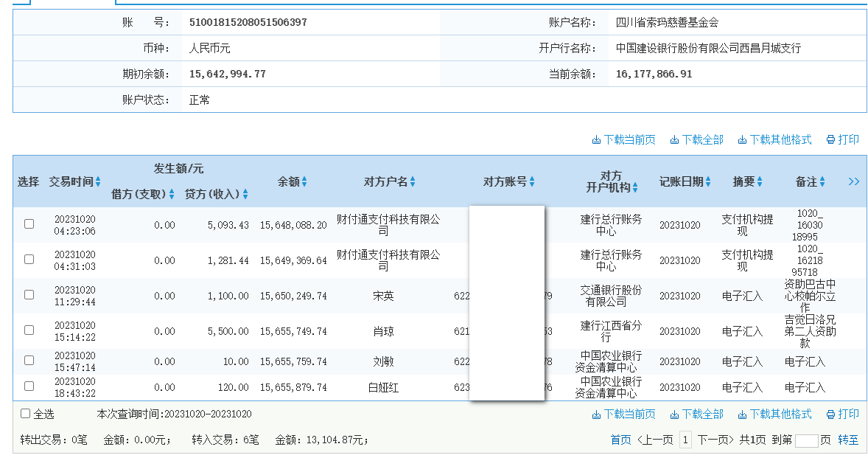Tick checkbox for 宋英 transaction
868x458 pixels.
click(29, 295)
